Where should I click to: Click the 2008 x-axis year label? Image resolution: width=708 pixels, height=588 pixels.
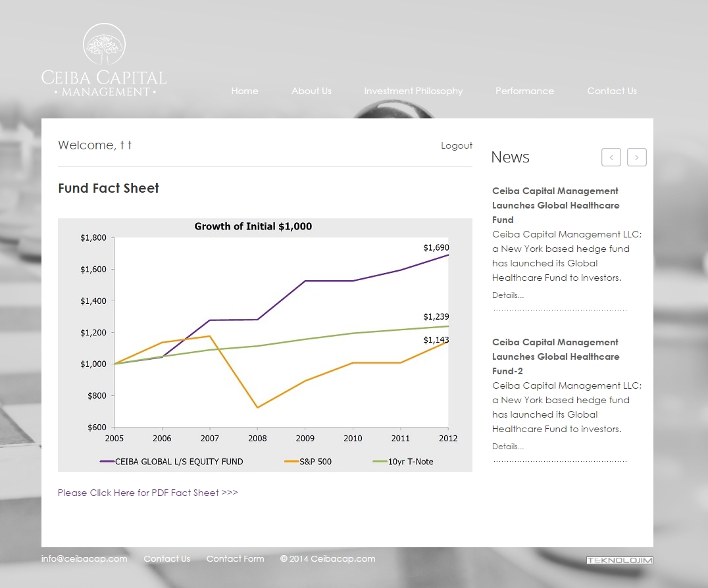pos(257,438)
